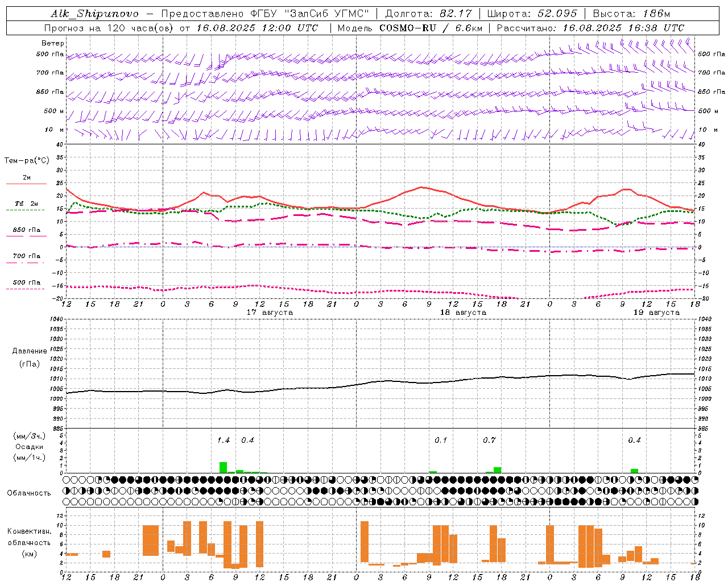Viewport: 728px width, 582px height.
Task: Click the (мм/3ч.) precipitation unit label
Action: pos(30,436)
